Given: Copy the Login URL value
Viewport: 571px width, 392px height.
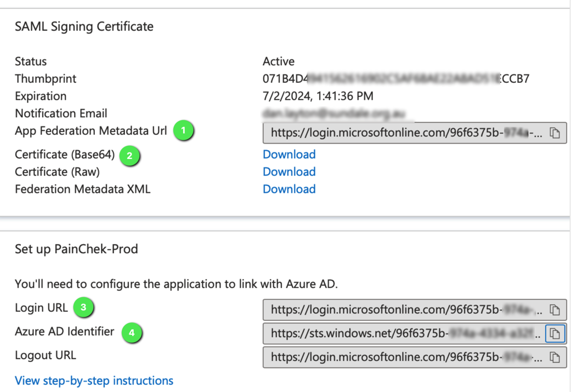Looking at the screenshot, I should coord(555,310).
